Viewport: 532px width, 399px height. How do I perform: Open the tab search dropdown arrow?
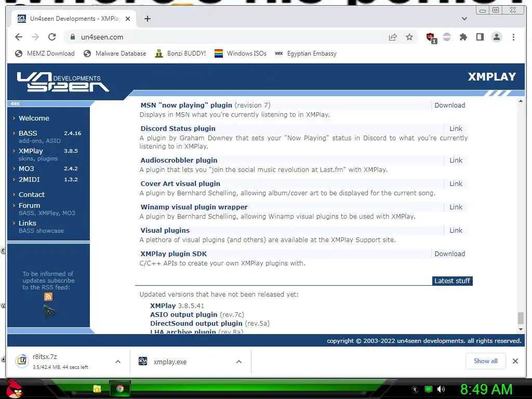click(464, 19)
